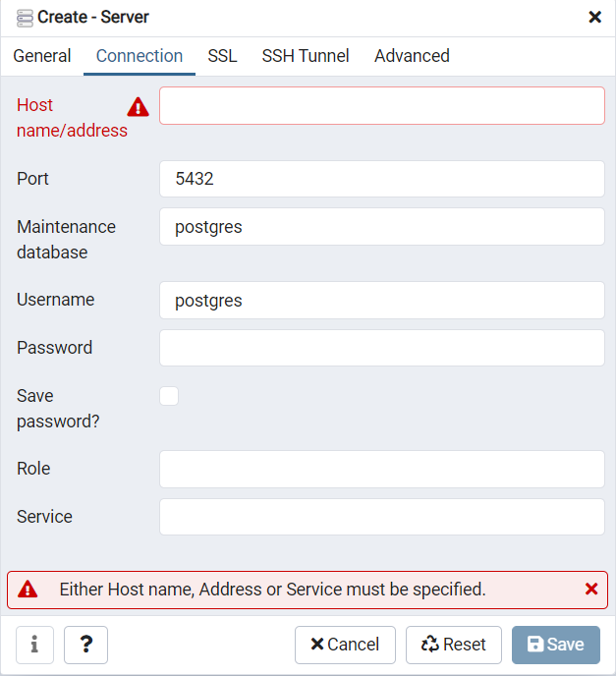Click the warning icon in the error banner
Screen dimensions: 616x676
coord(28,590)
